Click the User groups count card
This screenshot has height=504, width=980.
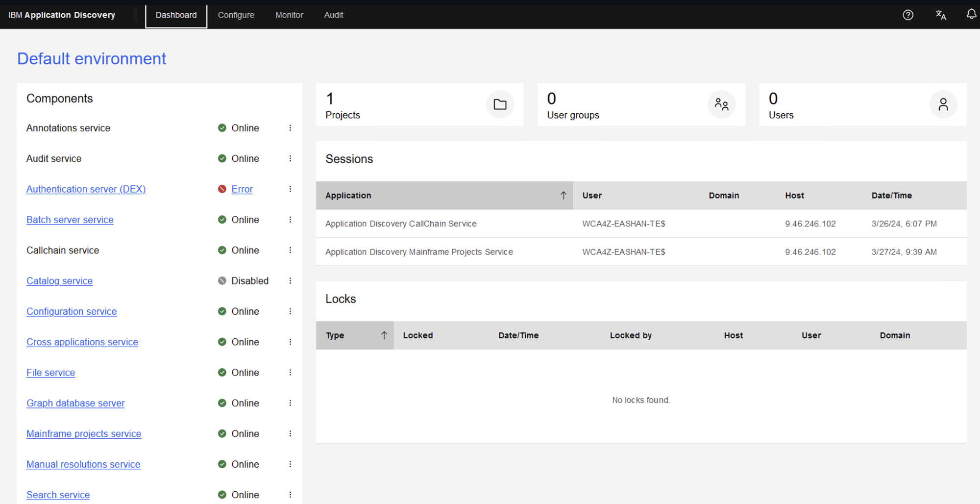point(641,104)
